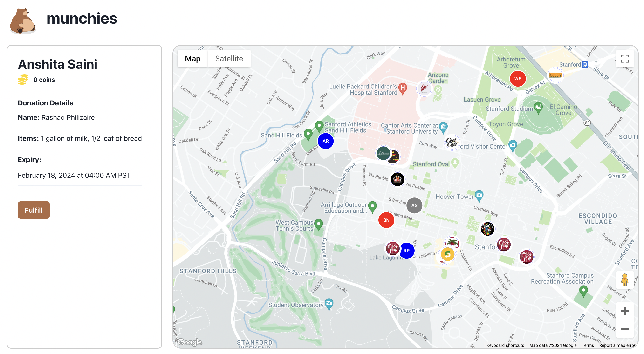Open Keyboard shortcuts link

[x=505, y=345]
